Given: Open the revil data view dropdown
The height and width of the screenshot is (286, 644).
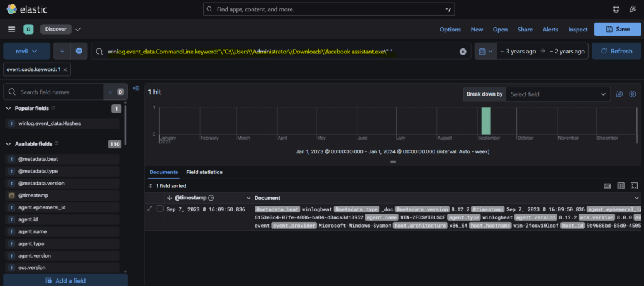Looking at the screenshot, I should tap(27, 51).
